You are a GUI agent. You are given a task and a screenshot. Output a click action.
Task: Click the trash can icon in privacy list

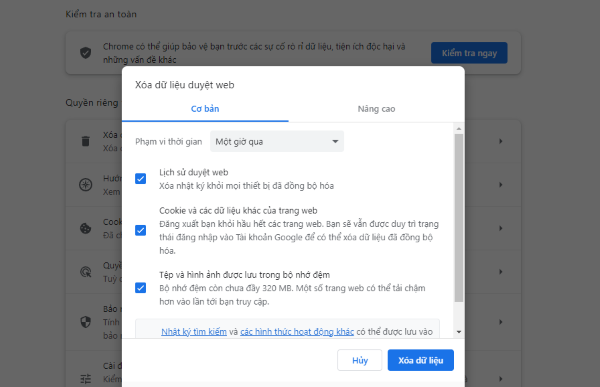[x=86, y=141]
